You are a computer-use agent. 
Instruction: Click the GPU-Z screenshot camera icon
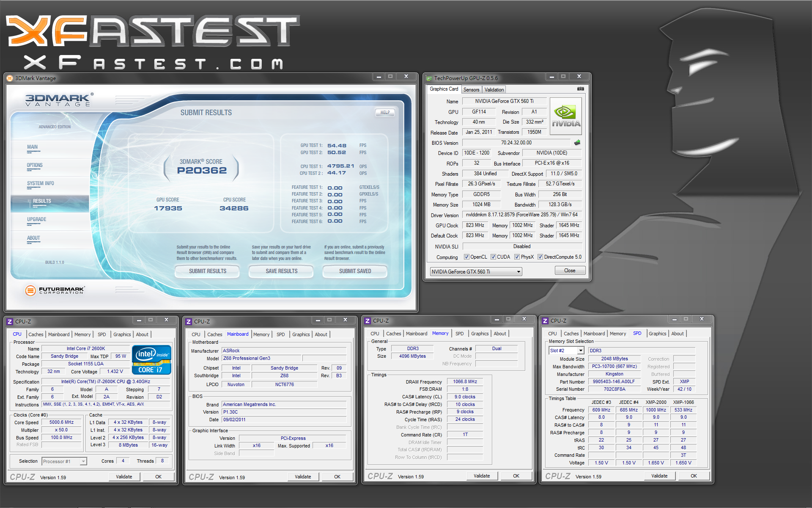pos(581,89)
